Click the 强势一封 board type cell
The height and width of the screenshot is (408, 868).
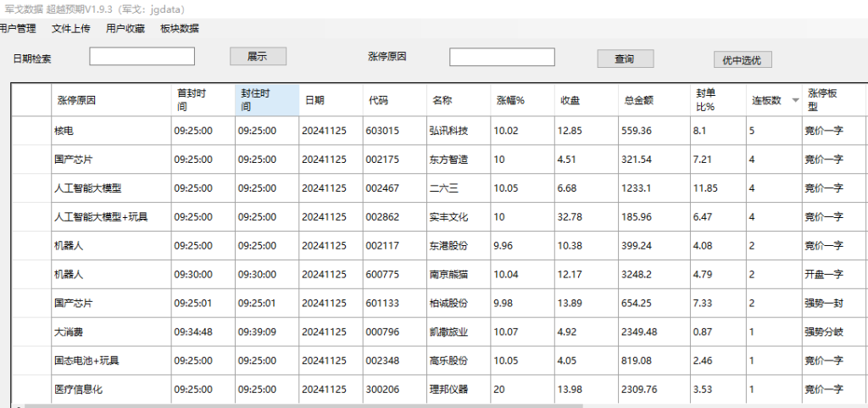click(x=834, y=304)
